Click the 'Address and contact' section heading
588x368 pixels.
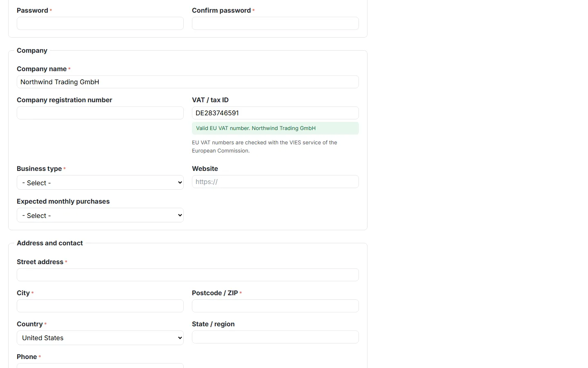50,243
